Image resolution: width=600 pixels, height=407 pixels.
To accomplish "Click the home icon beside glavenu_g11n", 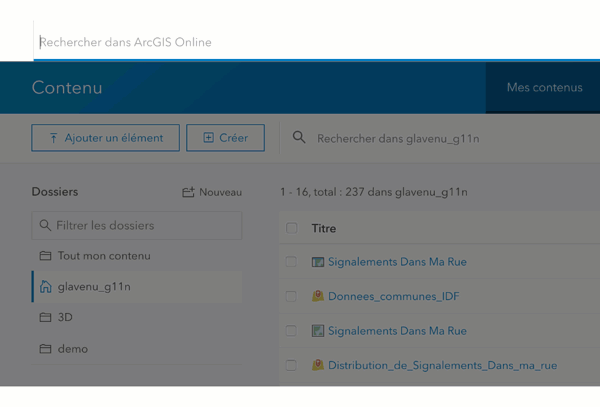I will tap(45, 287).
